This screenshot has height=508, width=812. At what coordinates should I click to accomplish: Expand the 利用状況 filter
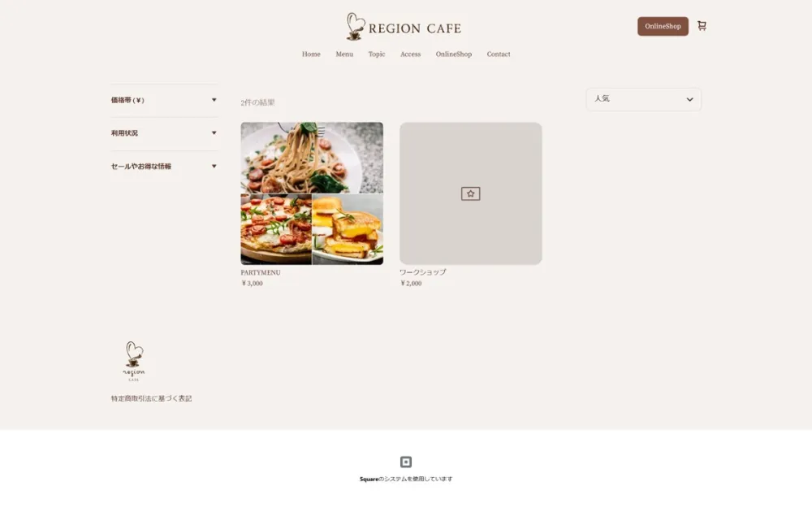click(164, 133)
